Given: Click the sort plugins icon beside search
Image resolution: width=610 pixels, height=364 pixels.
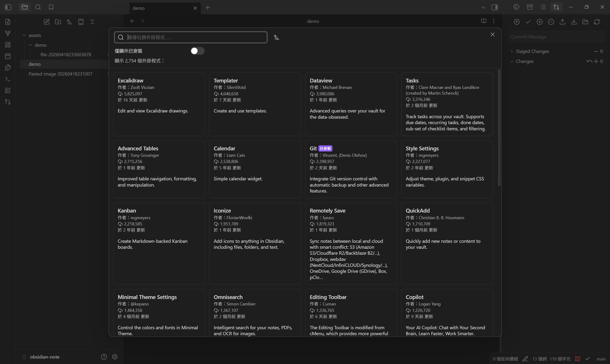Looking at the screenshot, I should (276, 38).
